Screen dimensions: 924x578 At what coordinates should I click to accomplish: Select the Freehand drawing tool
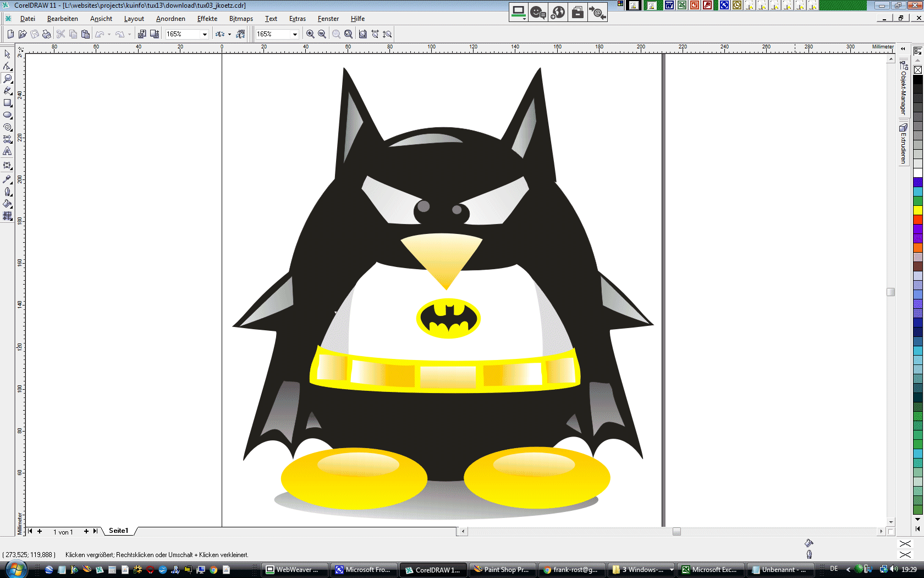[x=7, y=90]
